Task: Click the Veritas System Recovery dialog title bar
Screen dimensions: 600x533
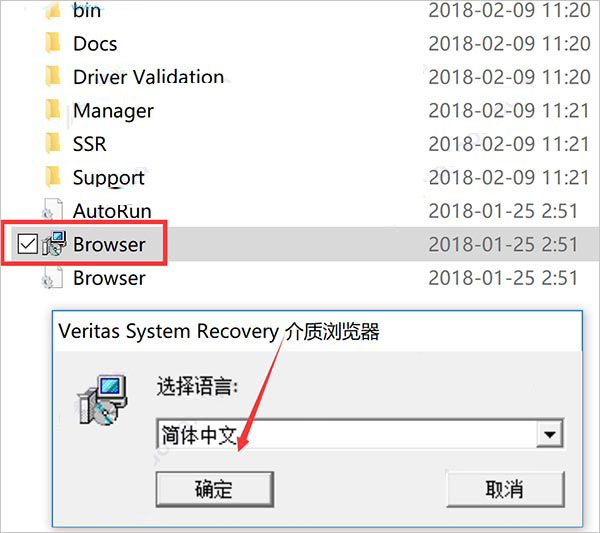Action: coord(317,331)
